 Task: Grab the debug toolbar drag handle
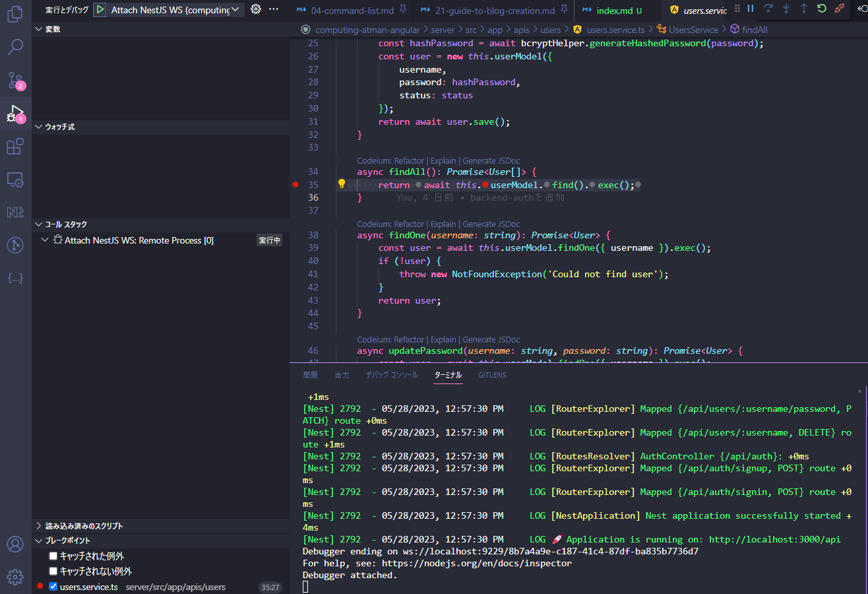[737, 9]
